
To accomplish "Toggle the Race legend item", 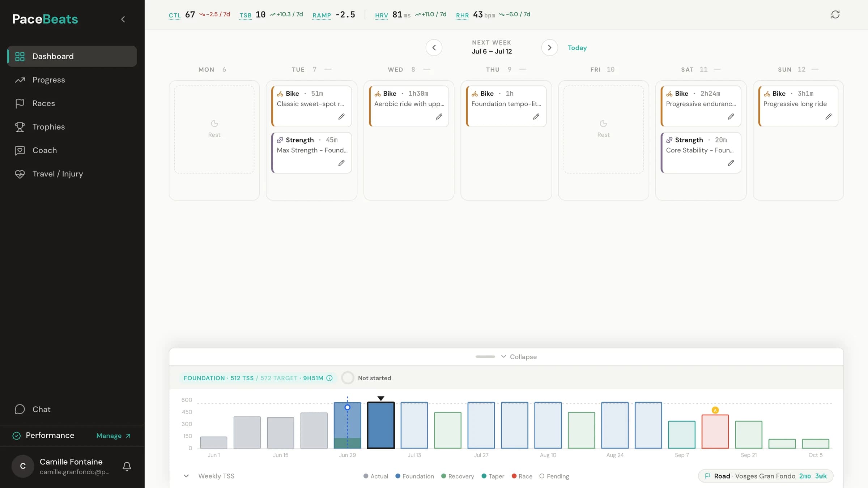I will tap(522, 476).
